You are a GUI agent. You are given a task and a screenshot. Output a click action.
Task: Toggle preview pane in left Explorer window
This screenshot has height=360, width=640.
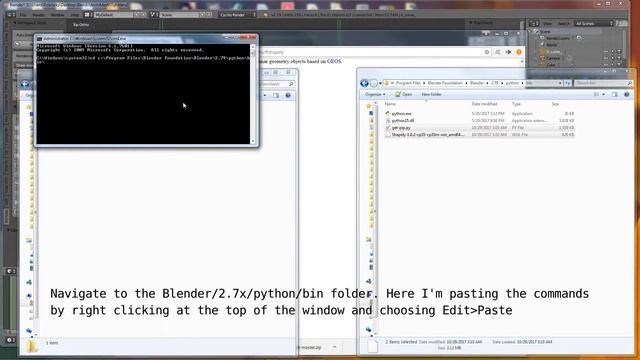tap(276, 95)
